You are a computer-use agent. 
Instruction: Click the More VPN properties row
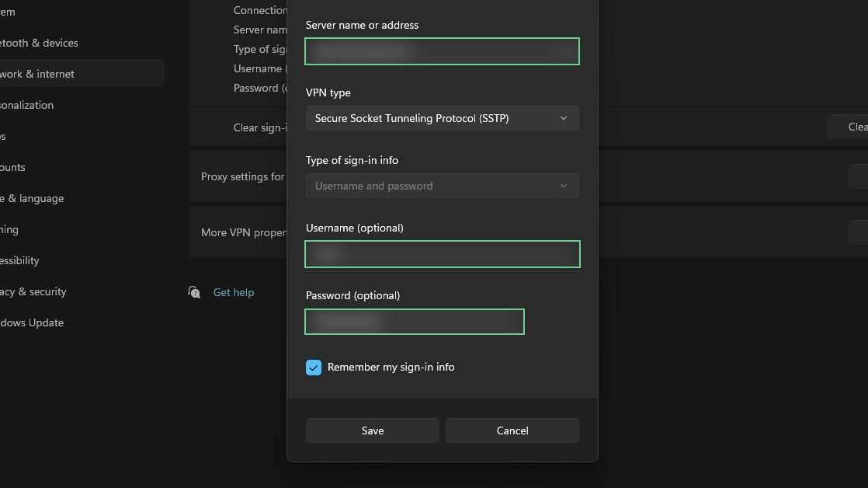(x=528, y=232)
